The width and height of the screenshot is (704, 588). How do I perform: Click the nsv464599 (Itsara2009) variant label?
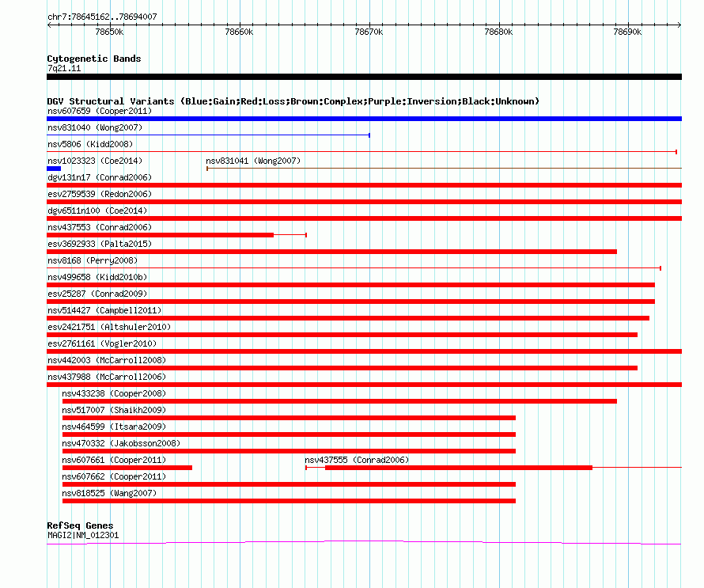click(114, 427)
